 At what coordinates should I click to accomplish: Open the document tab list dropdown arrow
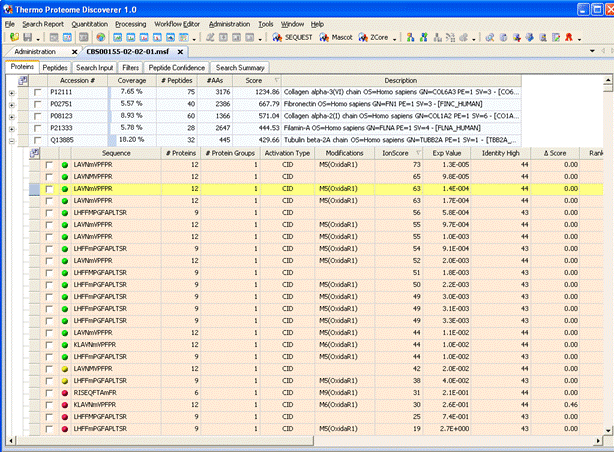(x=592, y=51)
